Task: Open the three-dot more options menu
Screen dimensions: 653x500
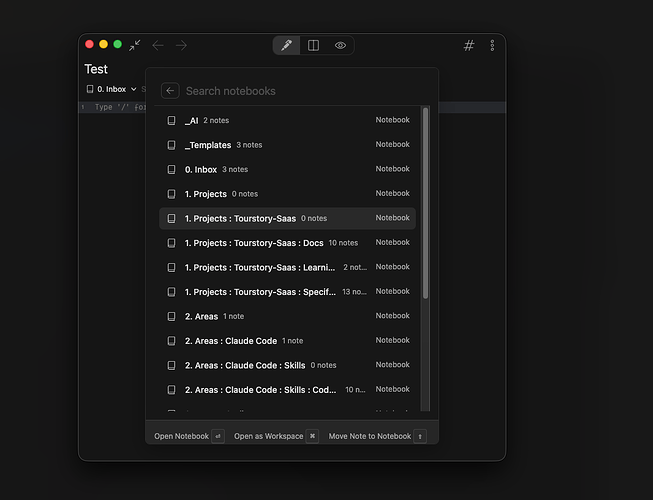Action: [x=492, y=45]
